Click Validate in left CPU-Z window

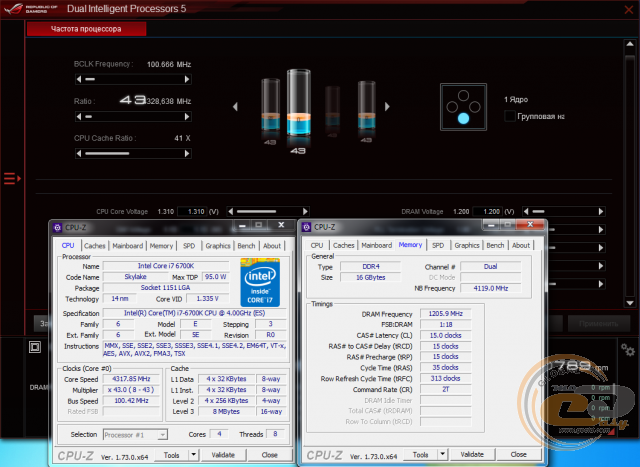(223, 455)
